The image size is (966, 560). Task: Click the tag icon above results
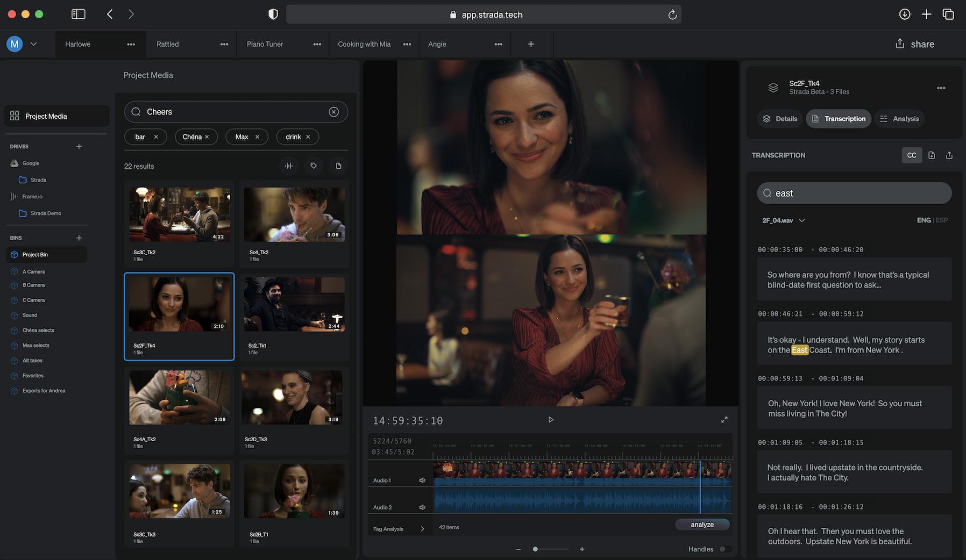pos(314,166)
